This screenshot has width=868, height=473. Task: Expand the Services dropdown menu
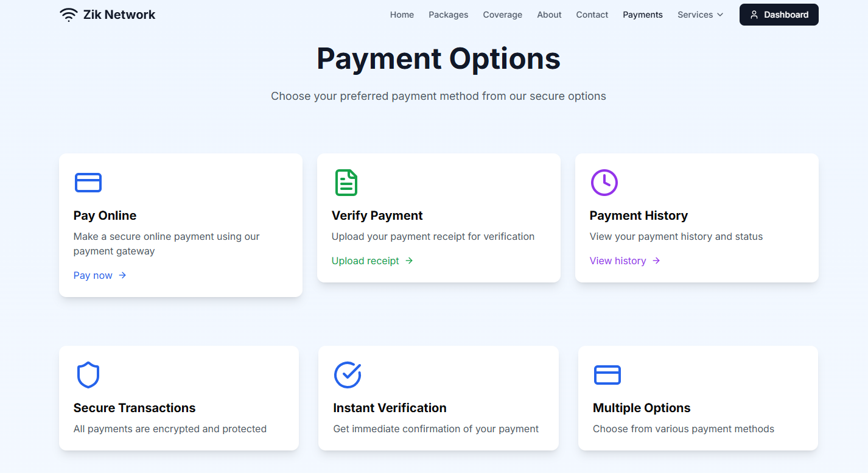[x=700, y=14]
